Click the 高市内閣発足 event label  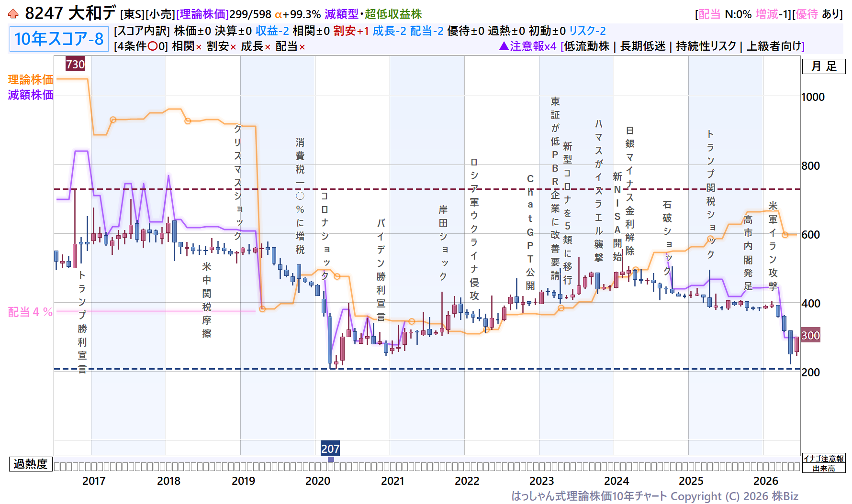point(748,252)
